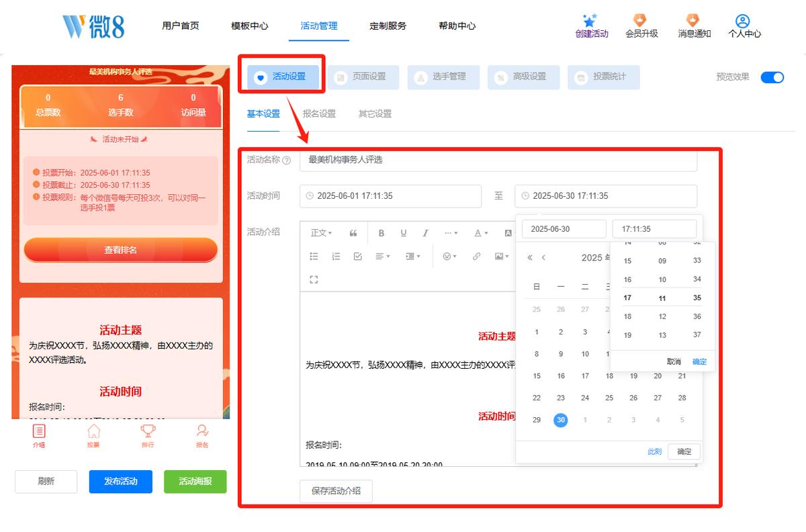Click the start time field 2025-06-01
Viewport: 806px width, 532px height.
[391, 196]
